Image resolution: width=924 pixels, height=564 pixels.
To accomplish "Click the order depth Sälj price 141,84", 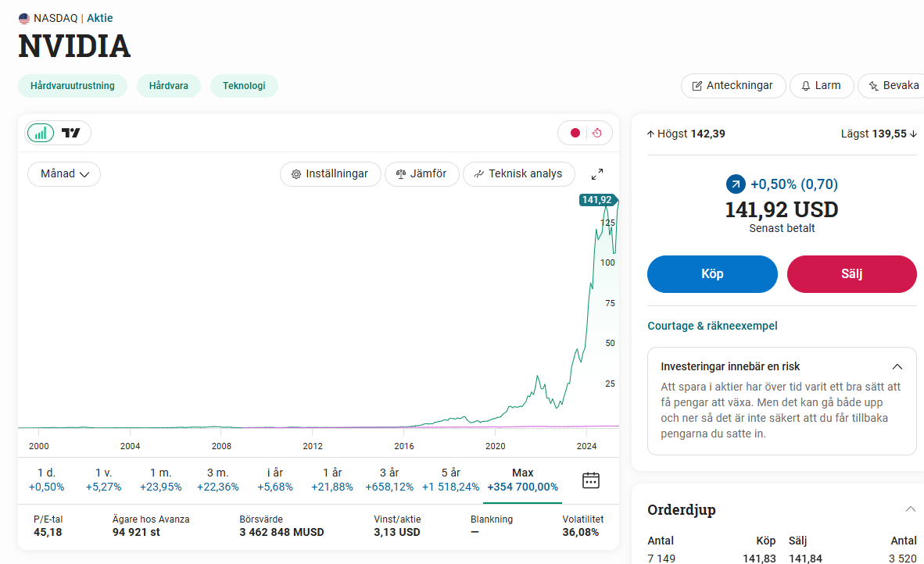I will click(805, 558).
